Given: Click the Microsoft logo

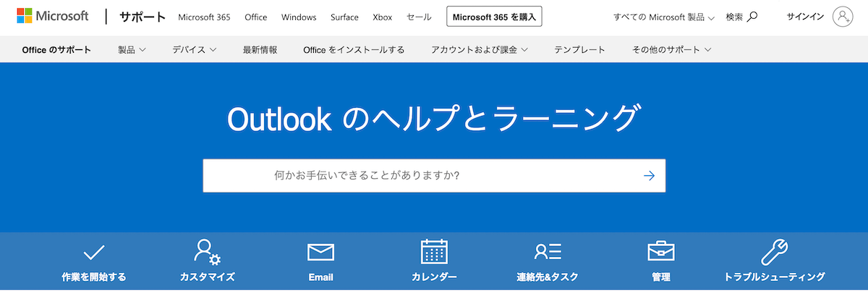Looking at the screenshot, I should [53, 16].
